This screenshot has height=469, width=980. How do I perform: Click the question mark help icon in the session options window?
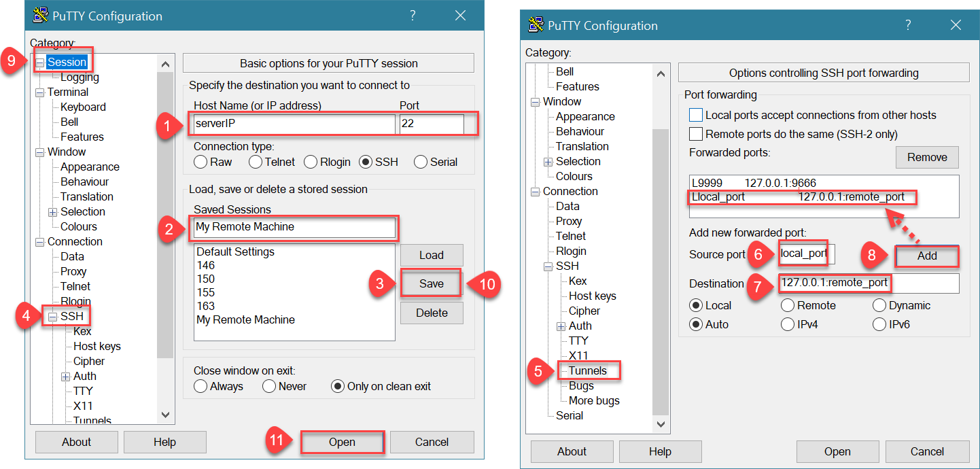point(413,16)
